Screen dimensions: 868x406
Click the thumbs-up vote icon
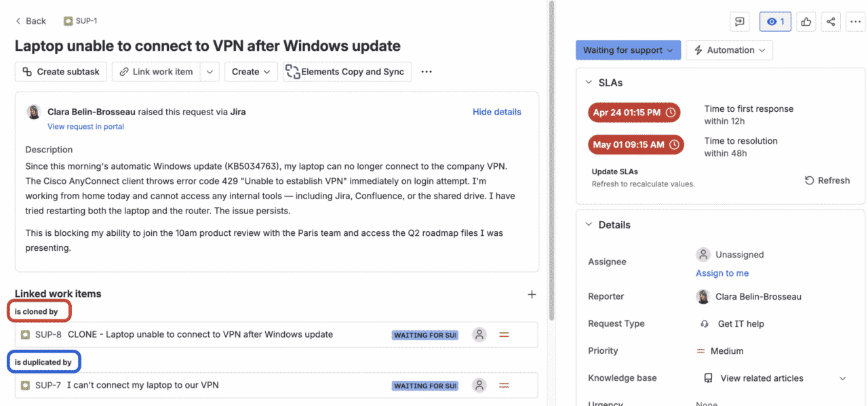point(806,22)
